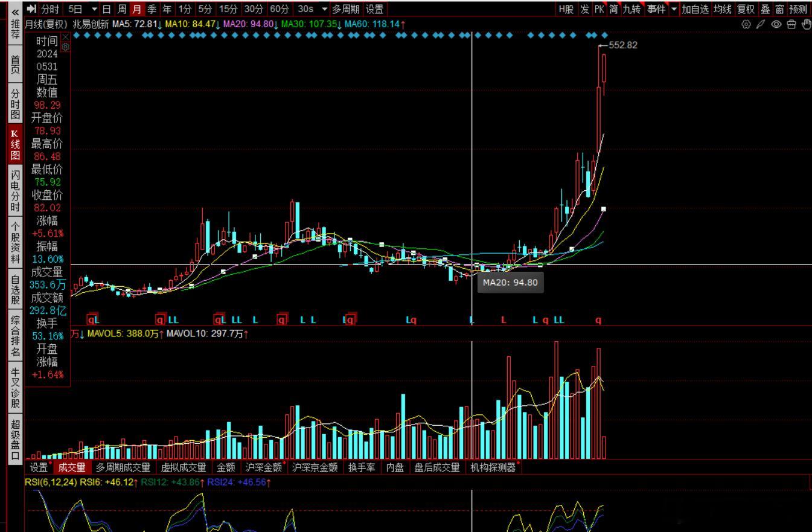The width and height of the screenshot is (812, 532).
Task: Open the PK comparison button
Action: pos(599,9)
